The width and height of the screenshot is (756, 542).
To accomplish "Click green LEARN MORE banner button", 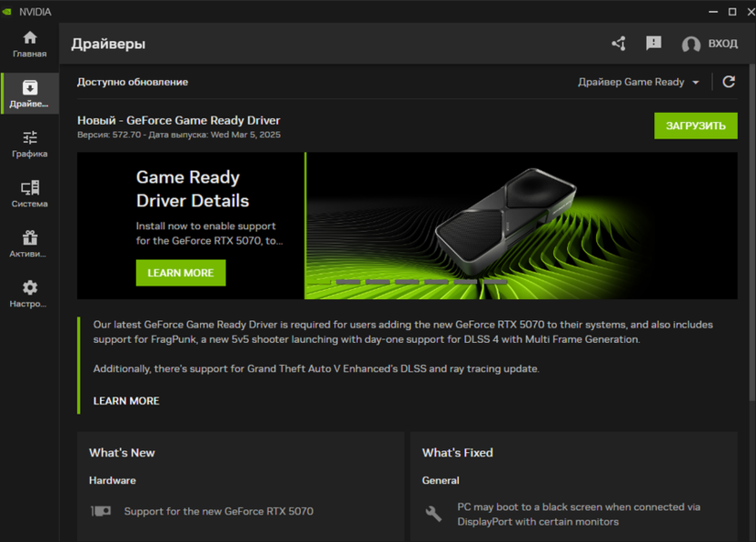I will pos(181,273).
